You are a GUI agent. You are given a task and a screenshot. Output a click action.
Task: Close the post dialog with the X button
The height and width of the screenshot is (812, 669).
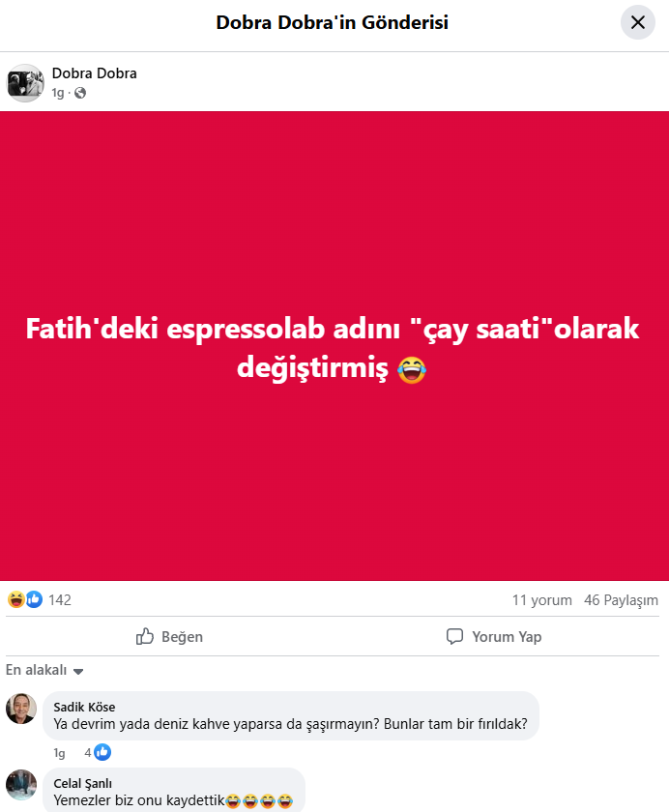click(x=638, y=22)
